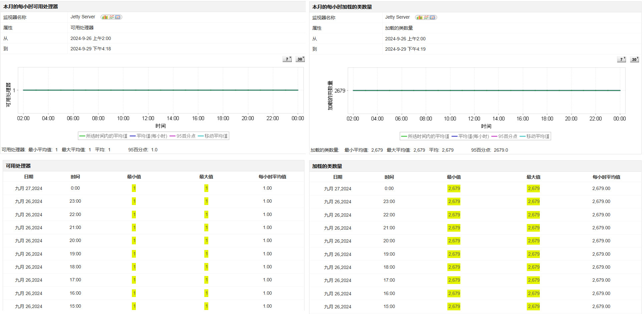644x314 pixels.
Task: Click green data line in loaded classes chart
Action: click(x=486, y=90)
